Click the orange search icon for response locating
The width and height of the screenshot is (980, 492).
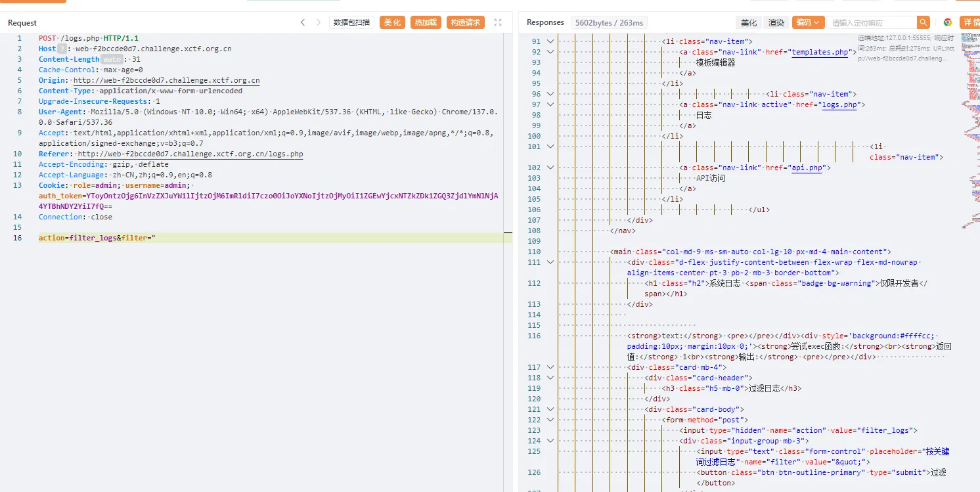[924, 22]
